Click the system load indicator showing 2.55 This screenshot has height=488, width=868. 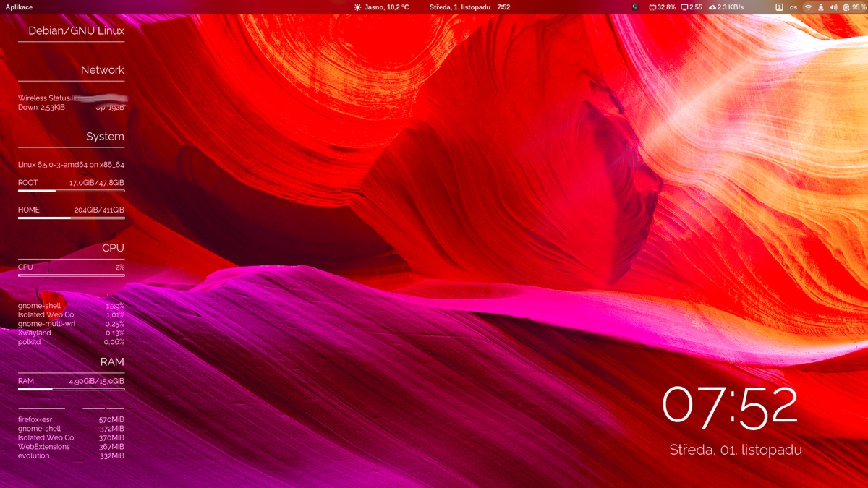click(692, 7)
